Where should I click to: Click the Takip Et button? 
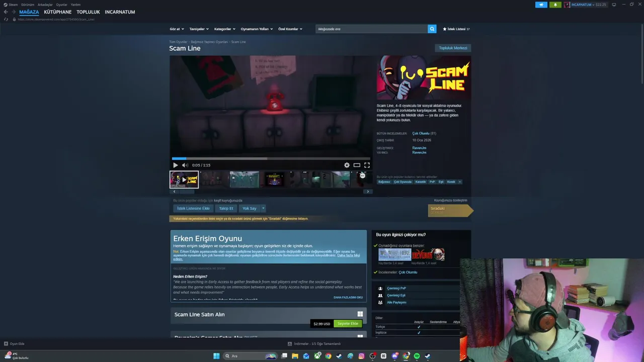226,208
